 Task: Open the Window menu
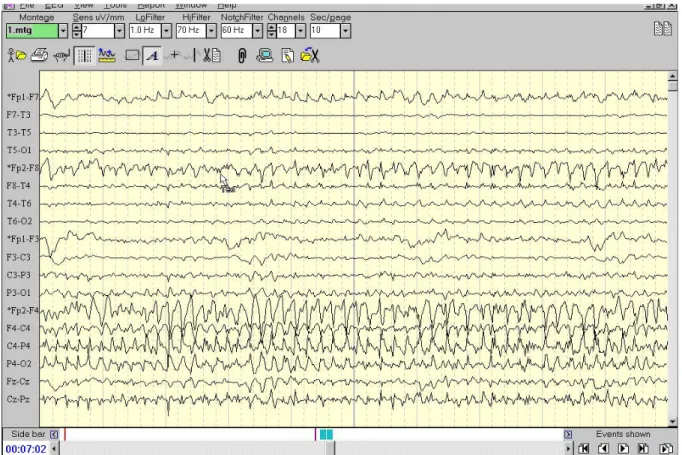pyautogui.click(x=191, y=5)
